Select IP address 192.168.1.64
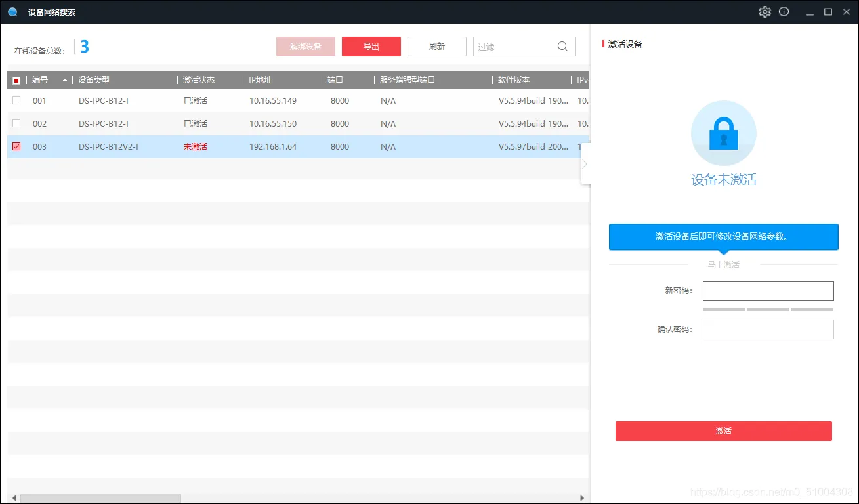This screenshot has height=504, width=859. click(273, 147)
